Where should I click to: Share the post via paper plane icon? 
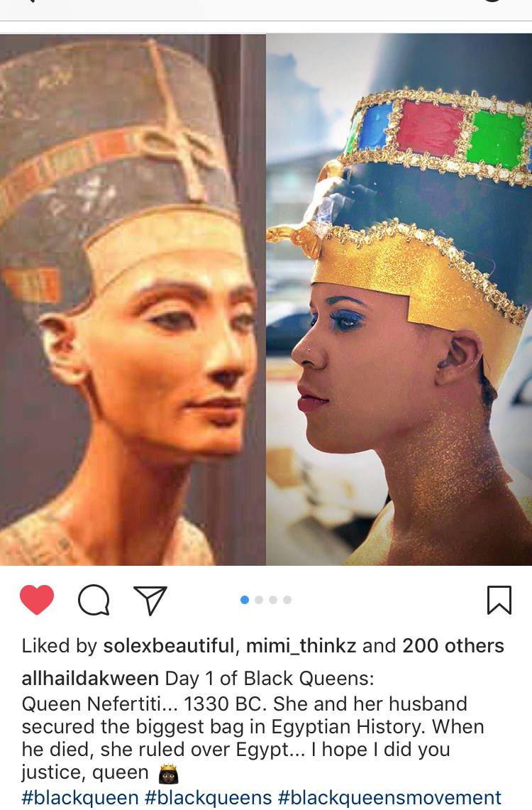(x=150, y=601)
